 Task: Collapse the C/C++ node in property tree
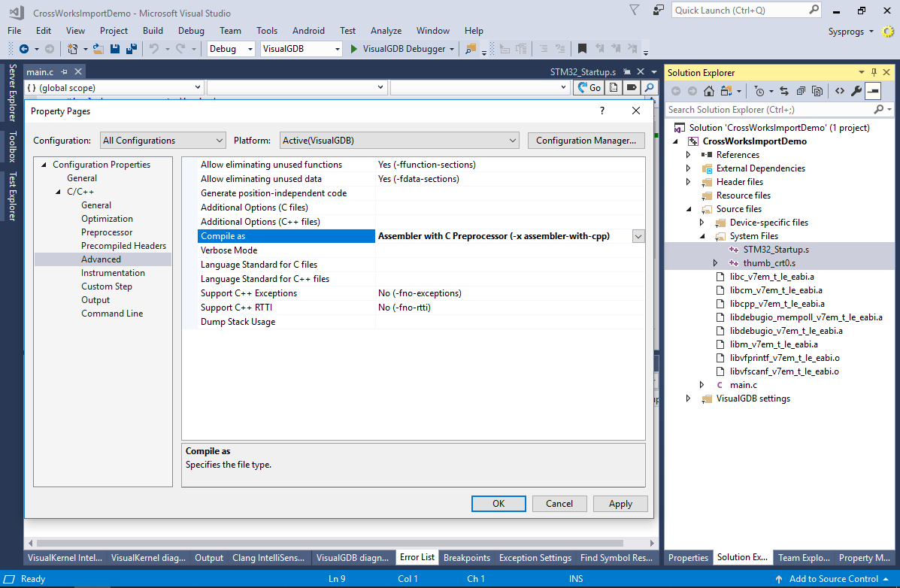tap(58, 192)
